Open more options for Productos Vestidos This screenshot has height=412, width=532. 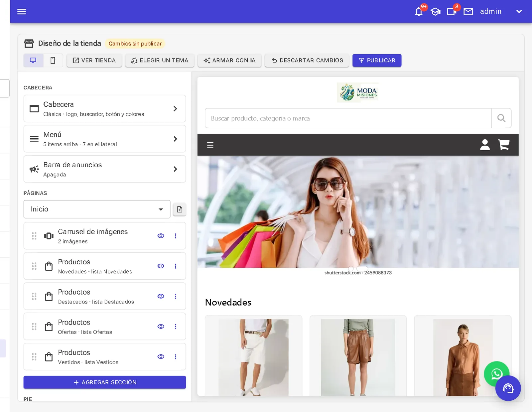click(176, 357)
